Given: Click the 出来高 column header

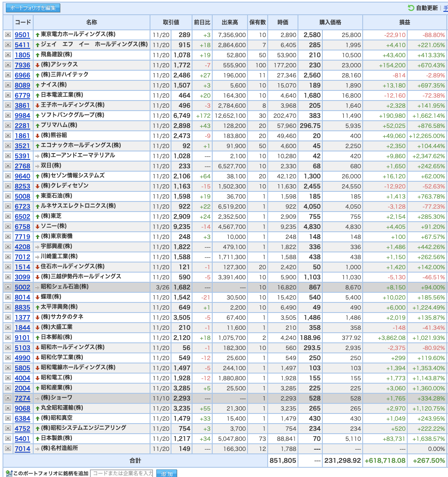Looking at the screenshot, I should point(230,22).
